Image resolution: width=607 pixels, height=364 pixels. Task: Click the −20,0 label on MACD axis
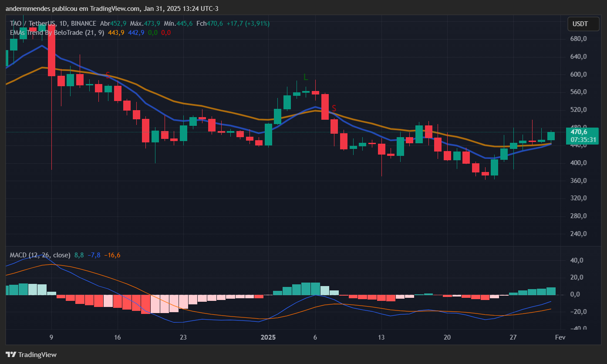pyautogui.click(x=579, y=312)
